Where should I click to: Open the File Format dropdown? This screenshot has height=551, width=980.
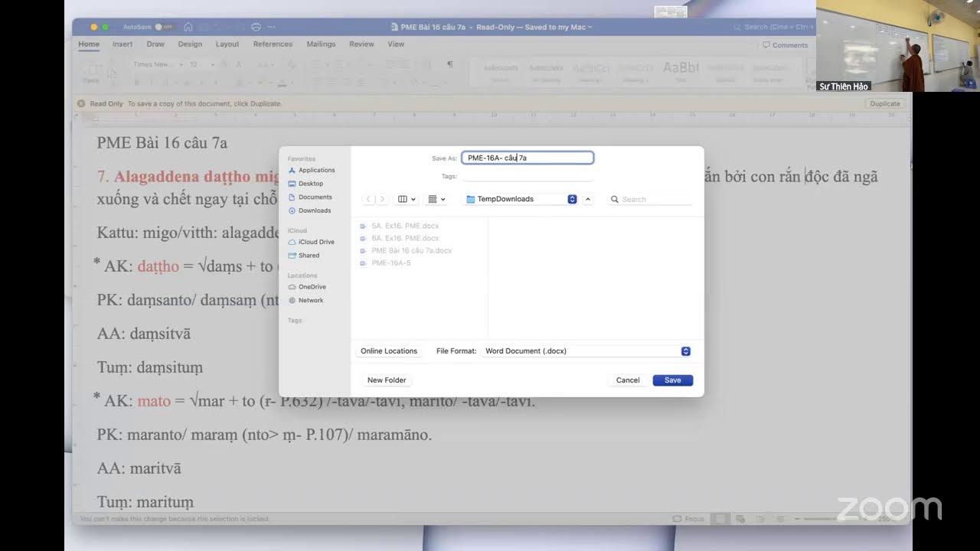click(587, 351)
